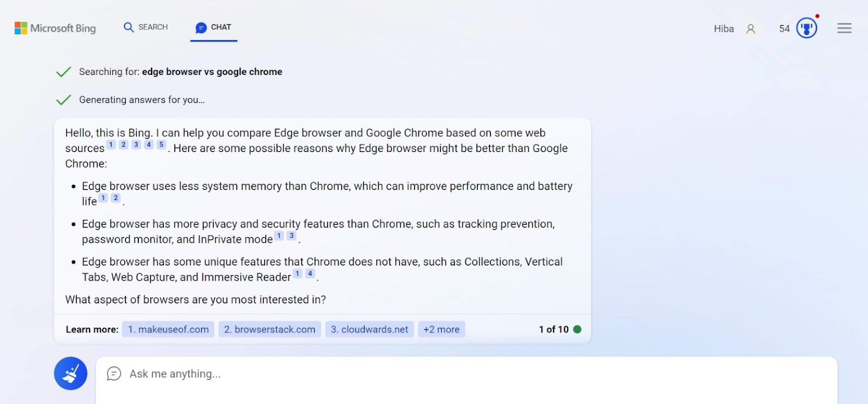The height and width of the screenshot is (404, 868).
Task: Click the user profile avatar icon
Action: 750,29
